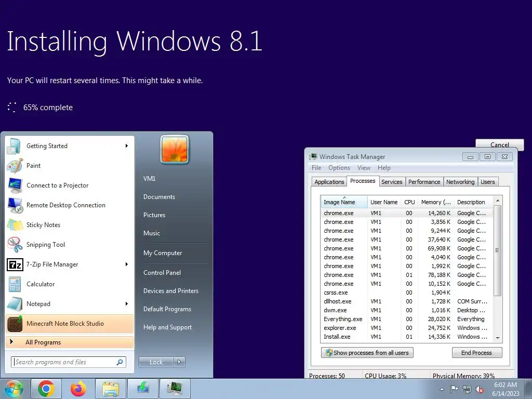Open the View menu in Task Manager

364,168
